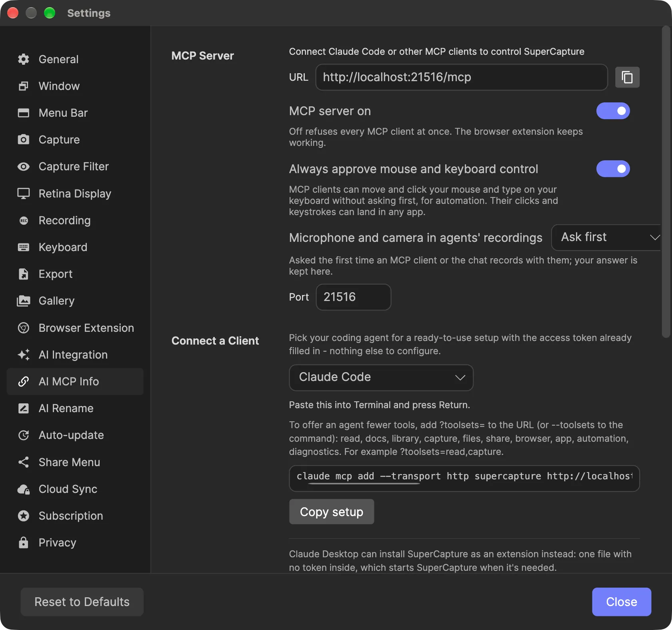Click the AI Integration sparkle icon

pyautogui.click(x=24, y=355)
